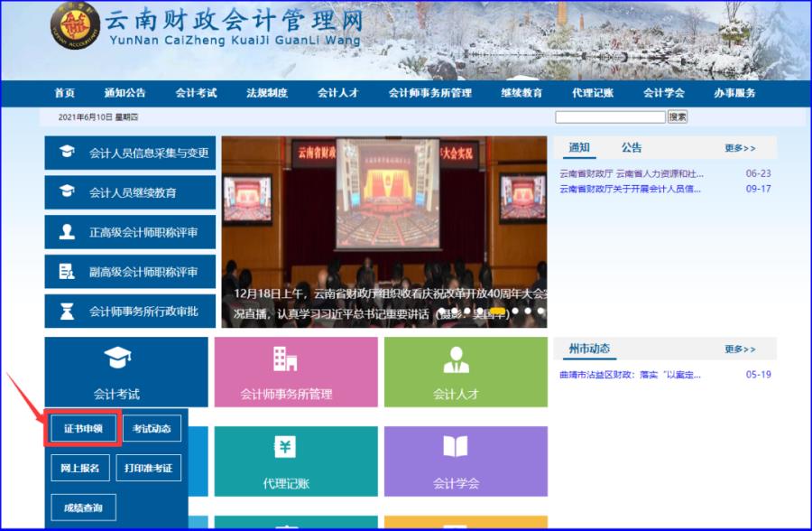Click into the search text field
812x531 pixels.
tap(610, 117)
